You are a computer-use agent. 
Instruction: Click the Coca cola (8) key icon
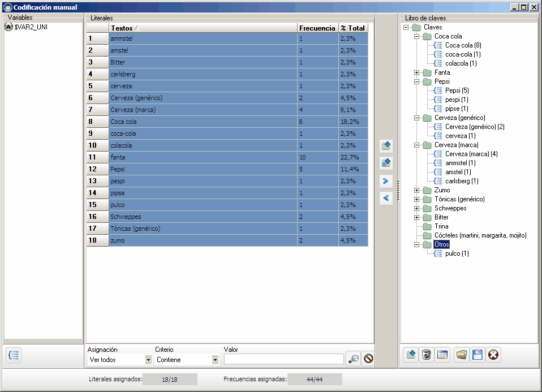click(x=438, y=45)
